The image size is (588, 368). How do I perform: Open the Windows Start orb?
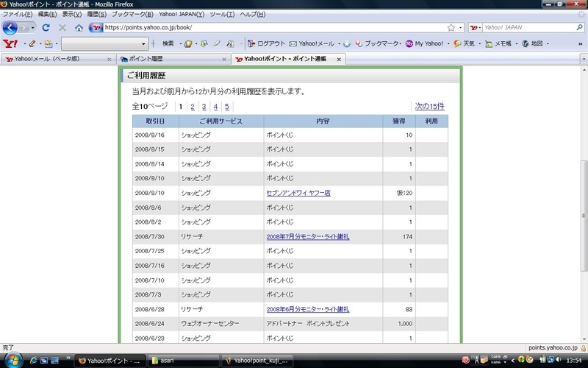click(13, 361)
